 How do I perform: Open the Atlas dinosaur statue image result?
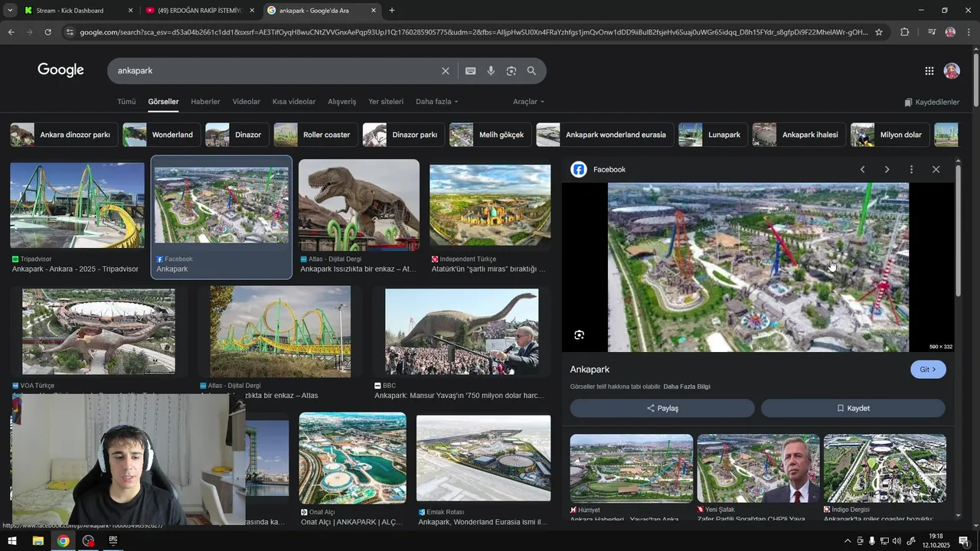click(359, 205)
